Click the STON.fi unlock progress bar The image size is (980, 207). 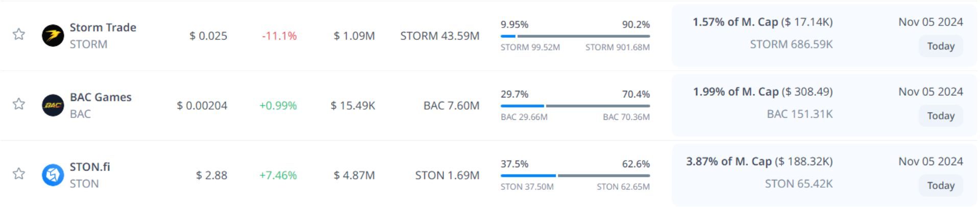coord(575,176)
